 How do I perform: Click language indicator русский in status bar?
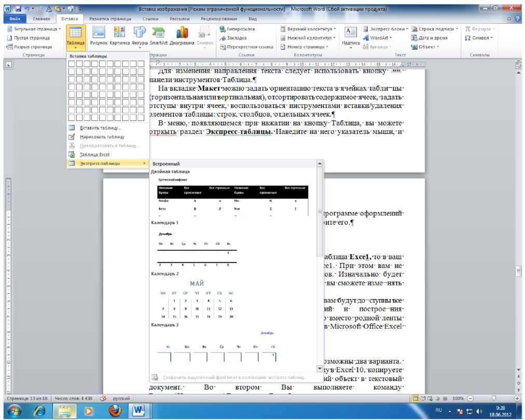point(121,398)
